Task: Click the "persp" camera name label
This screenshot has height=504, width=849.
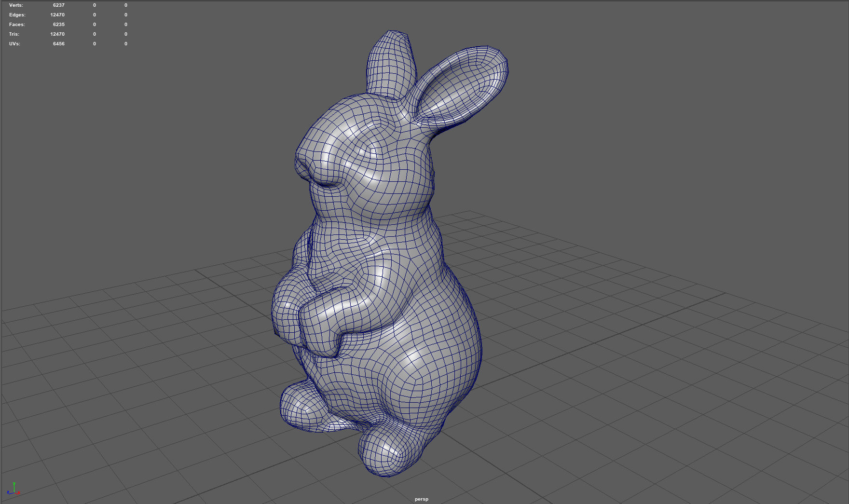Action: [x=421, y=499]
